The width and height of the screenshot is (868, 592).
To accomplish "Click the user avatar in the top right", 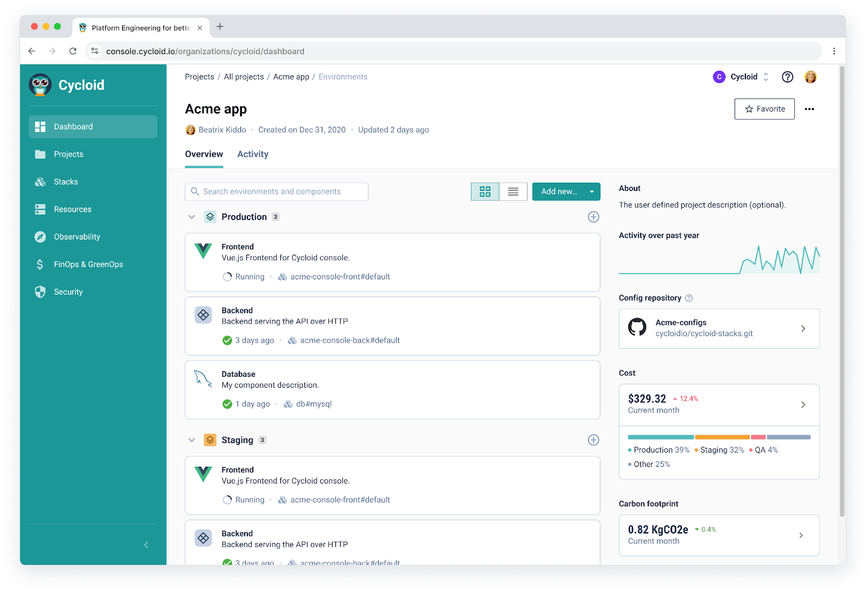I will tap(810, 77).
